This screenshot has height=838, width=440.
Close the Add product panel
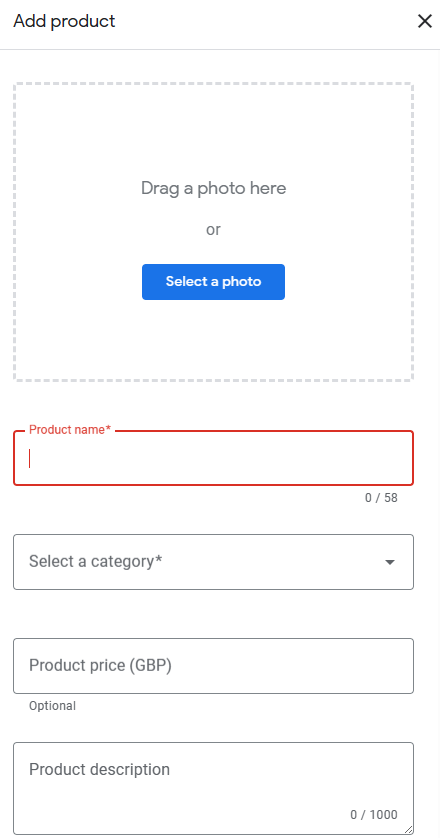[x=424, y=21]
